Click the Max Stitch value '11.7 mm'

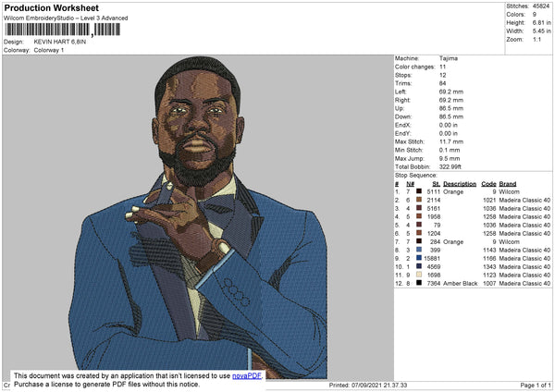click(x=451, y=141)
